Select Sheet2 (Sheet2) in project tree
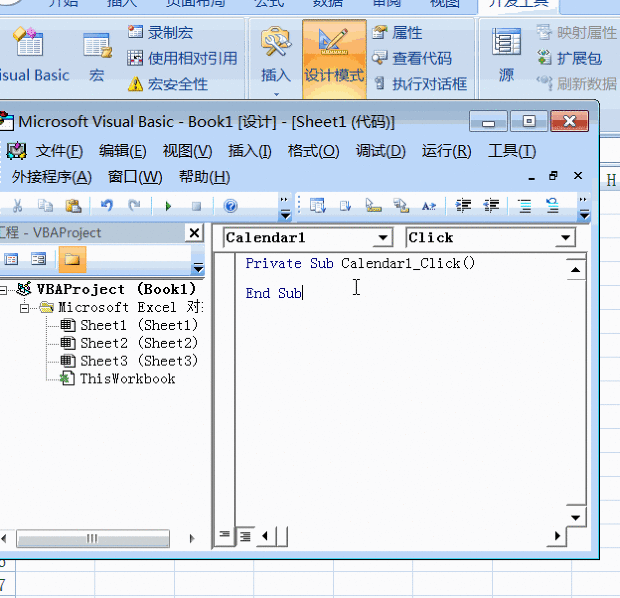The height and width of the screenshot is (598, 620). (129, 343)
